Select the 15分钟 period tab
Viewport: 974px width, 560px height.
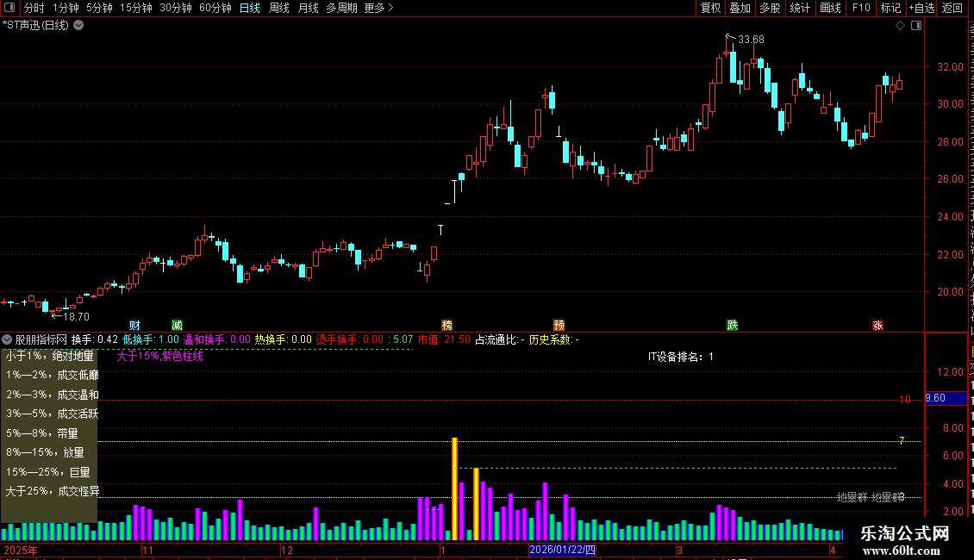[136, 8]
